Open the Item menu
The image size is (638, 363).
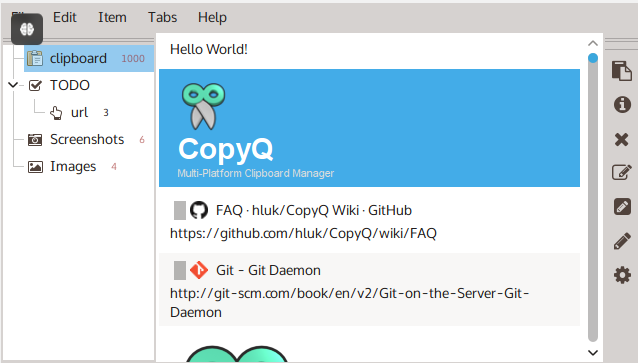112,17
